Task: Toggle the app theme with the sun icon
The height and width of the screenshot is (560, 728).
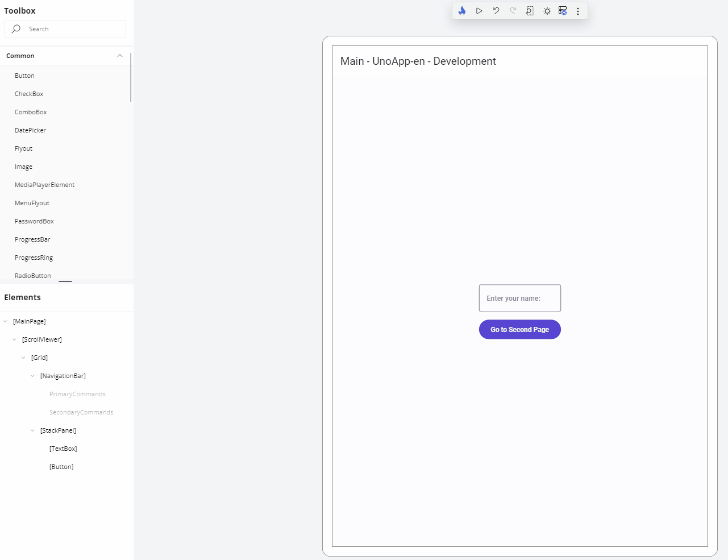Action: [x=546, y=10]
